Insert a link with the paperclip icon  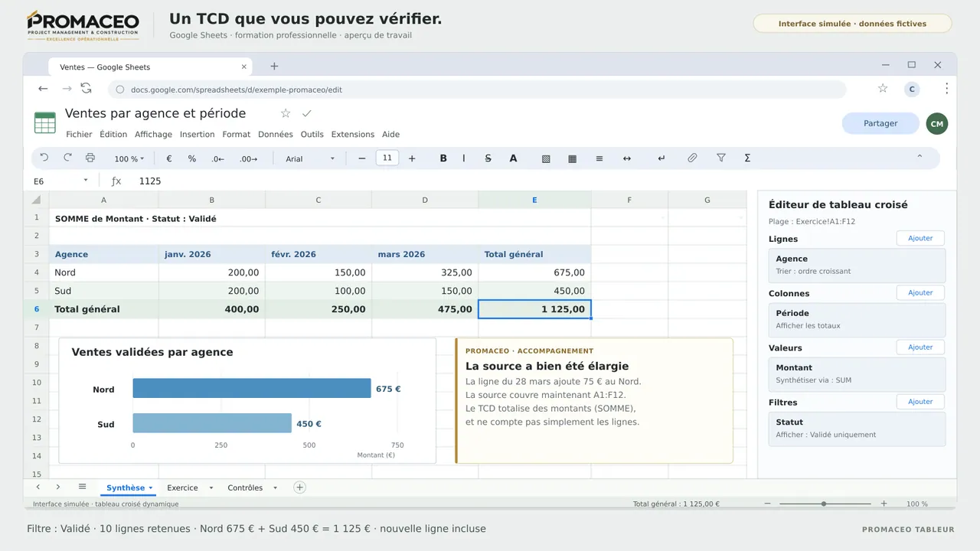692,158
